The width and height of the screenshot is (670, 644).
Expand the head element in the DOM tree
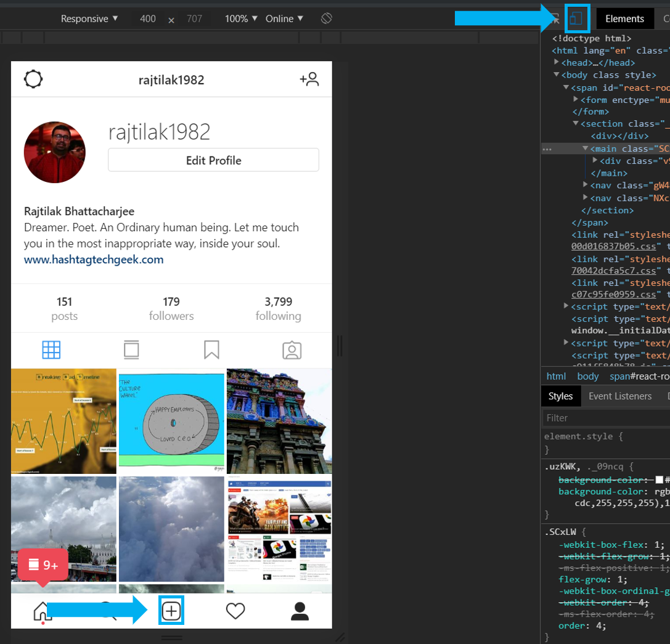point(558,62)
